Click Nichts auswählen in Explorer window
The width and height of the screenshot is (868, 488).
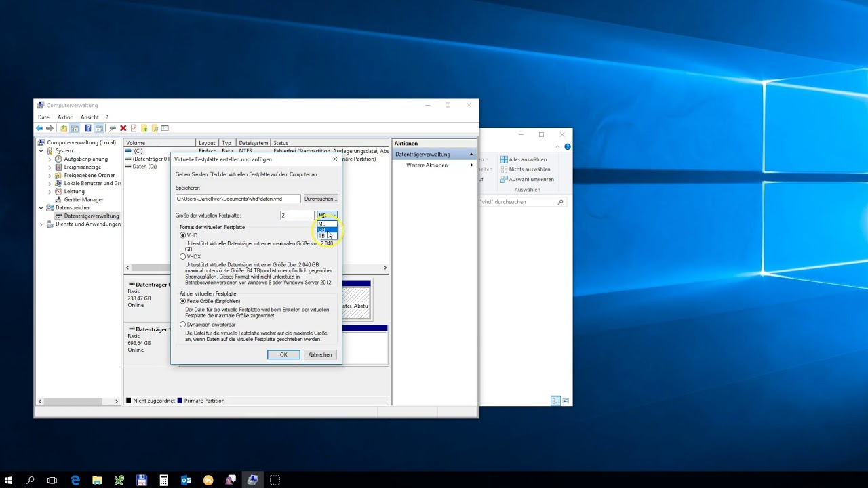[x=525, y=169]
